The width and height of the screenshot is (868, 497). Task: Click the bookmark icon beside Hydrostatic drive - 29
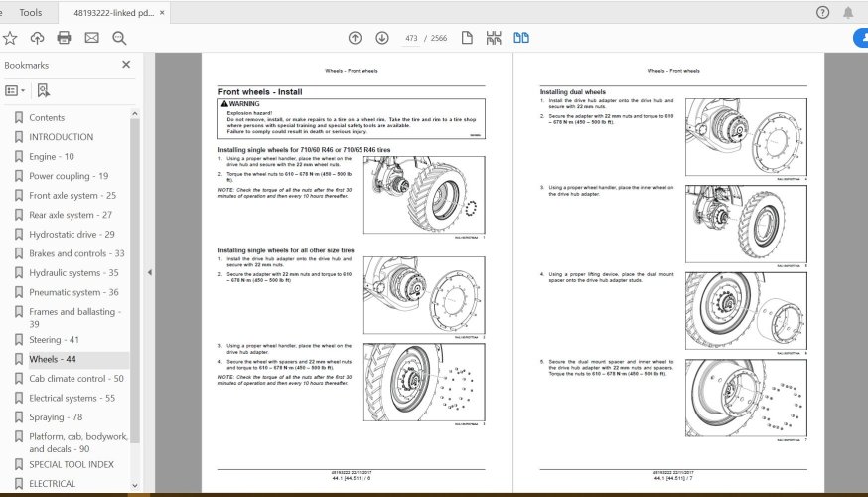pos(19,234)
